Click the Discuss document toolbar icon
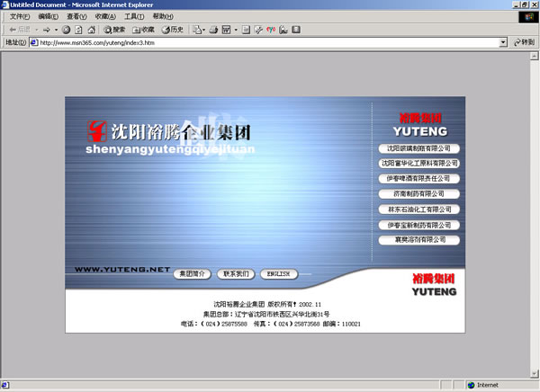 (x=246, y=30)
